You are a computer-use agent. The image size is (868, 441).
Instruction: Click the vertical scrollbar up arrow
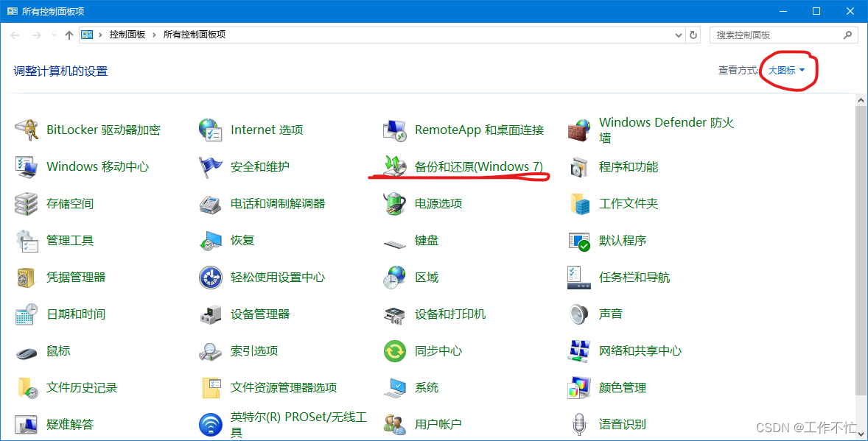coord(861,101)
